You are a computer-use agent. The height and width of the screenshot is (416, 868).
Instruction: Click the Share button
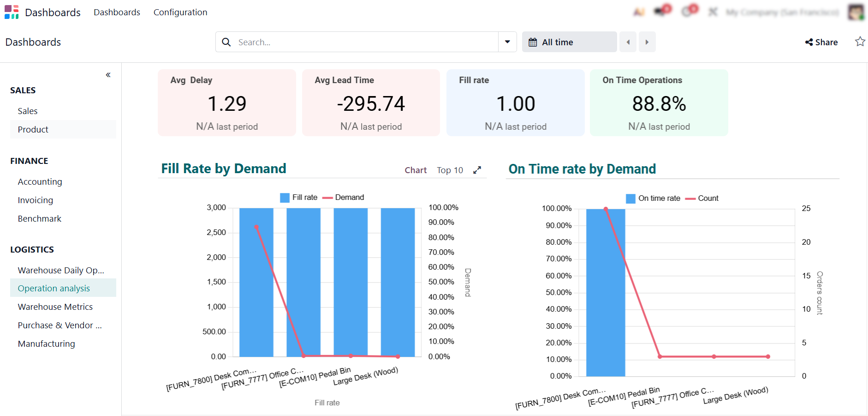pyautogui.click(x=821, y=42)
